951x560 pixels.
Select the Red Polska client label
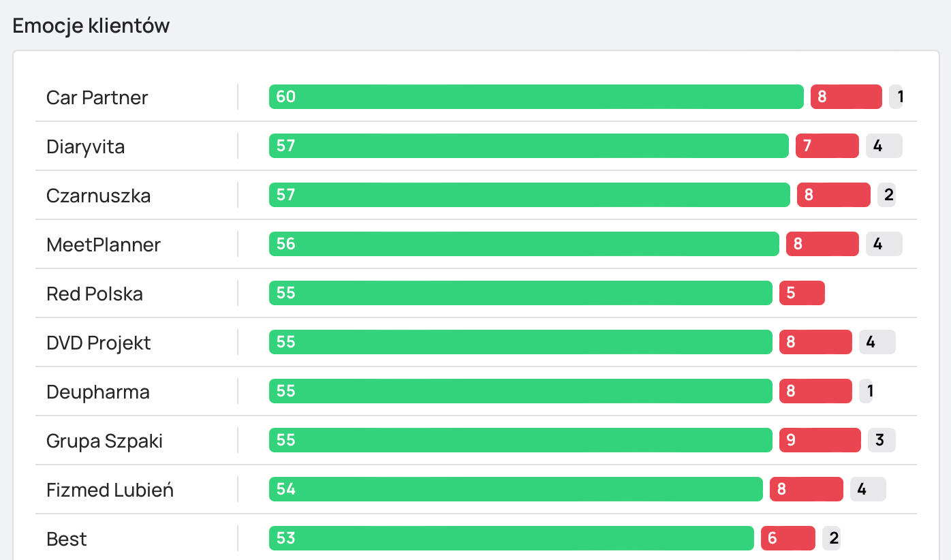coord(95,294)
